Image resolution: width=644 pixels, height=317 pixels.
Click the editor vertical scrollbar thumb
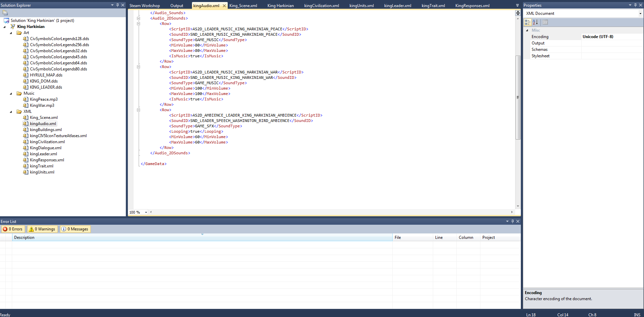tap(518, 97)
